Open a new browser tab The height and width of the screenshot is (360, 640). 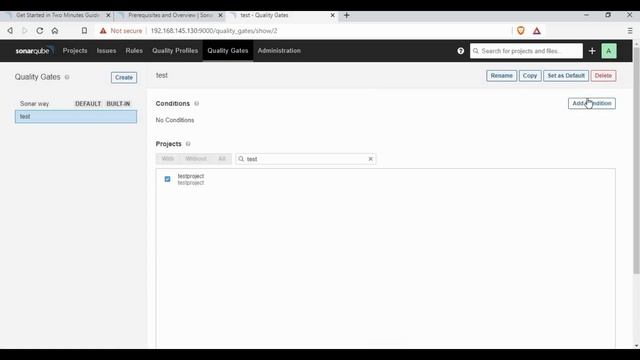pyautogui.click(x=347, y=15)
